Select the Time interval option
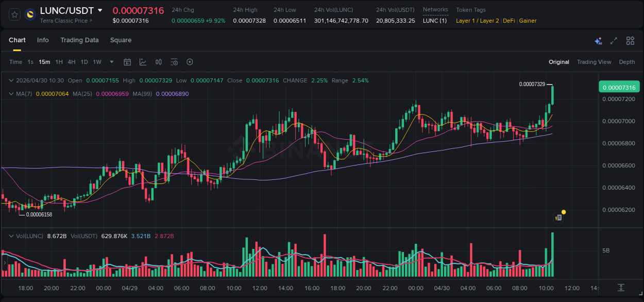The image size is (644, 302). (x=15, y=62)
